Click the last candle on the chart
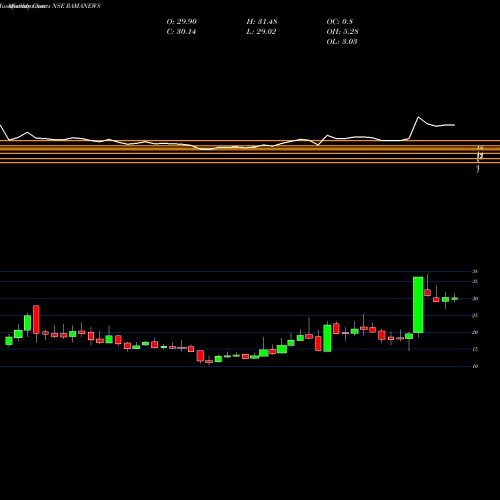Image resolution: width=500 pixels, height=500 pixels. pyautogui.click(x=454, y=299)
